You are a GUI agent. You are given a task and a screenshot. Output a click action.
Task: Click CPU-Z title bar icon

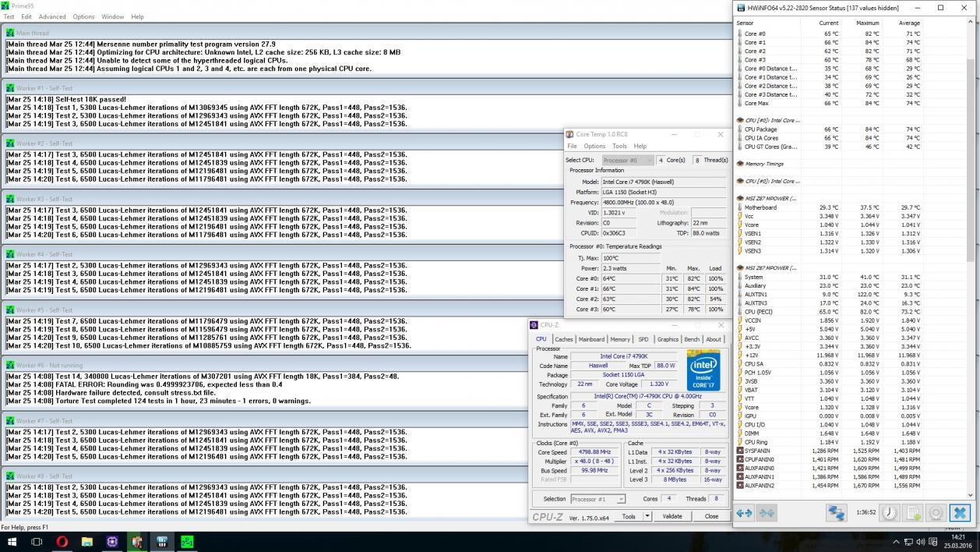534,325
